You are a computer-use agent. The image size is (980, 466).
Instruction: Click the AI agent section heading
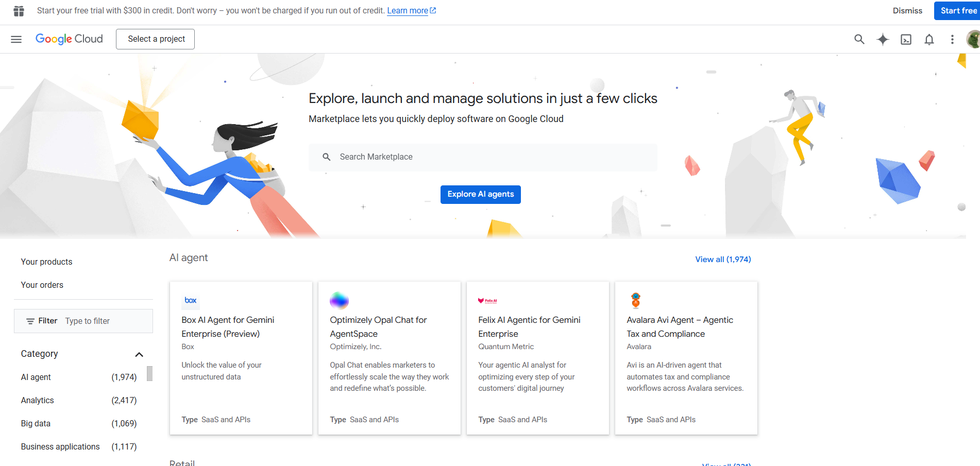(x=189, y=258)
